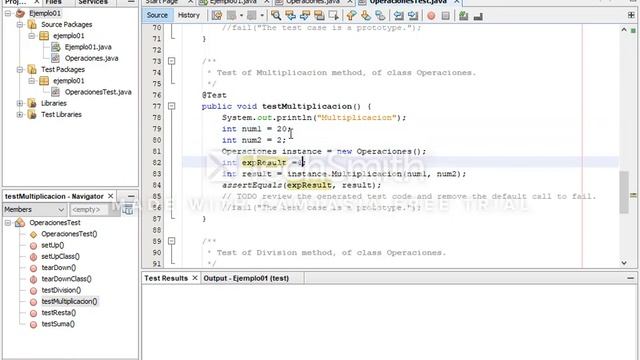Click the testMultiplicacion method name on line 77

click(x=307, y=106)
